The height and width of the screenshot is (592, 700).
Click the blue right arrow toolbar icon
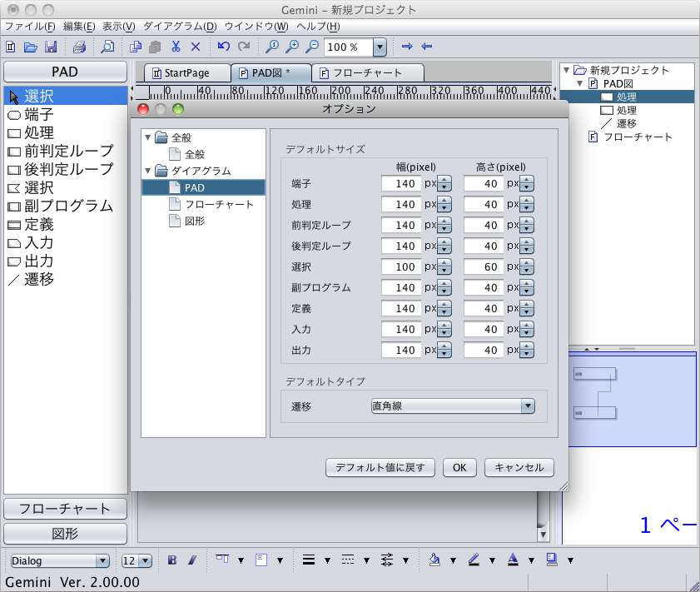point(407,47)
